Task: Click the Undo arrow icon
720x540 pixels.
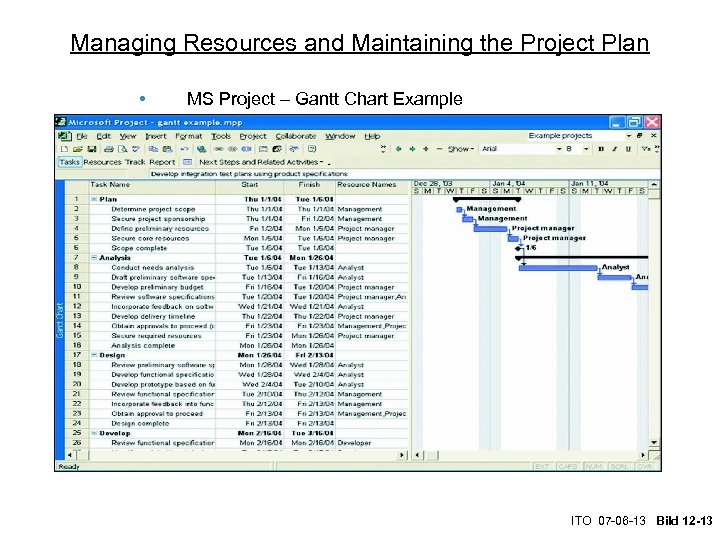Action: click(184, 149)
